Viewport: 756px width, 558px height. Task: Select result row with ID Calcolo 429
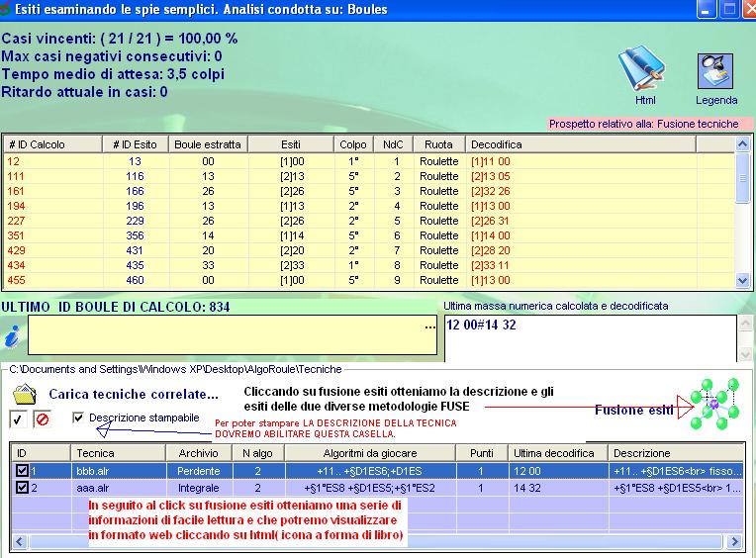pyautogui.click(x=369, y=250)
